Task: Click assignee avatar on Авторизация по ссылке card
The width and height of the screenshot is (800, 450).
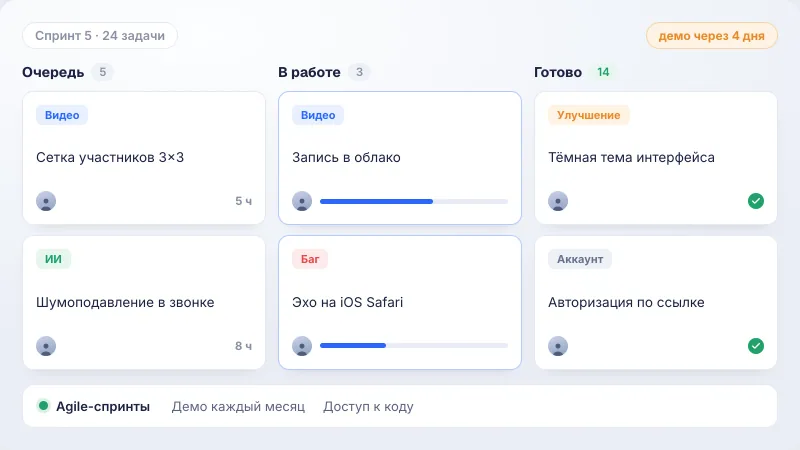Action: [x=558, y=346]
